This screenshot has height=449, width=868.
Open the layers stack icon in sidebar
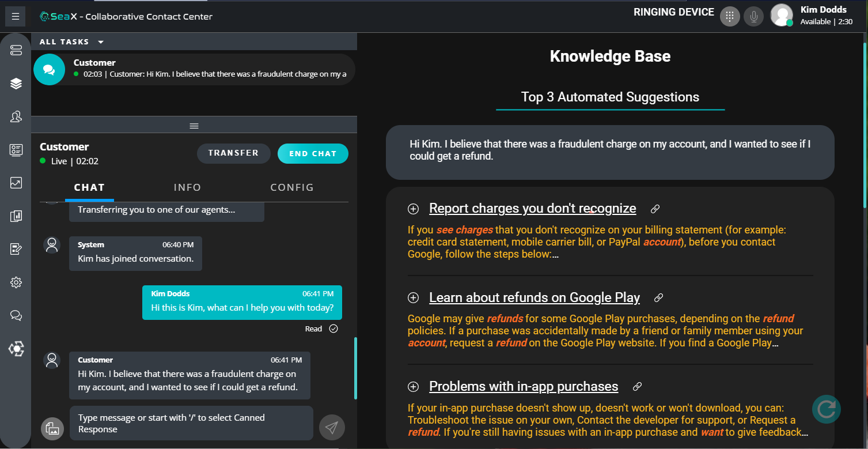click(16, 84)
